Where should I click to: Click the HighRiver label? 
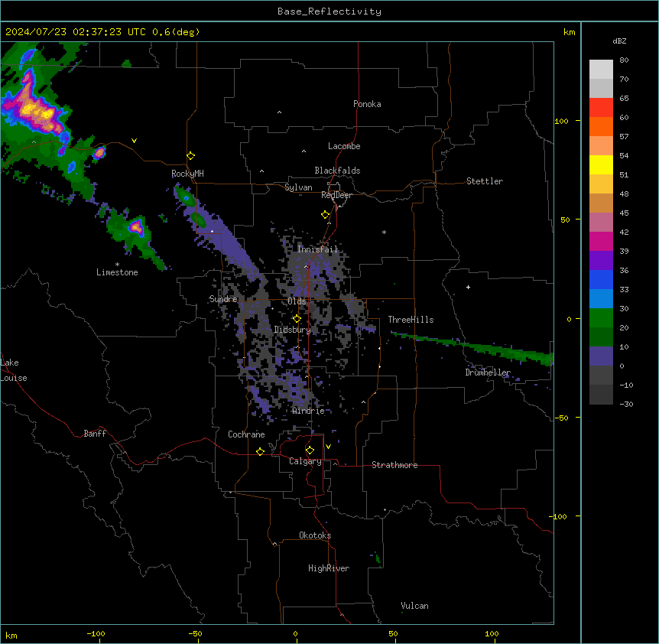click(329, 568)
